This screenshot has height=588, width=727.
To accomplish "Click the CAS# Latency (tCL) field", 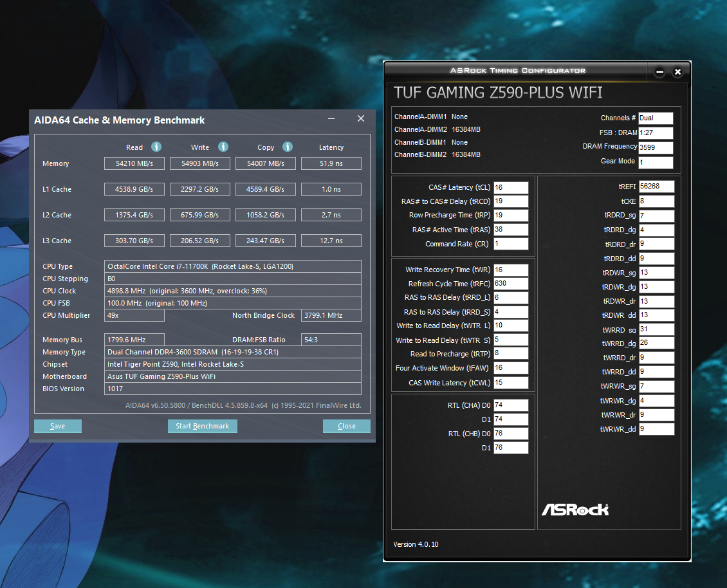I will point(511,187).
